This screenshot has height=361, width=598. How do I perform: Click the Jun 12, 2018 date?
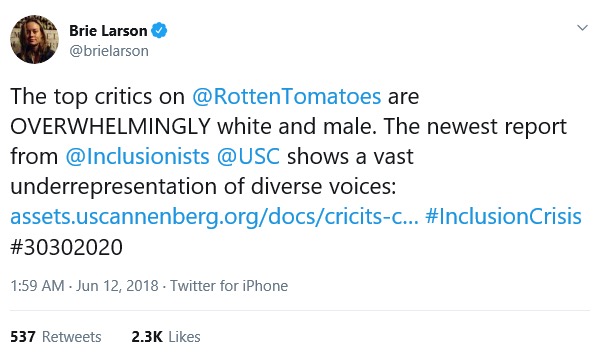[117, 286]
